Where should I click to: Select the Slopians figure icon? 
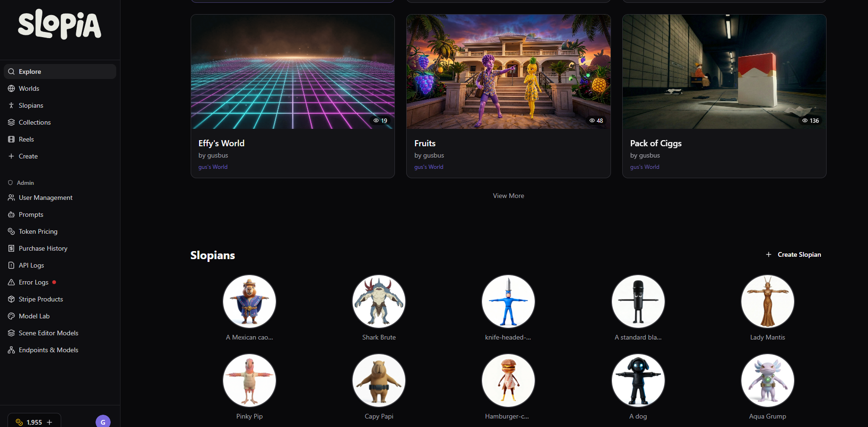click(11, 105)
